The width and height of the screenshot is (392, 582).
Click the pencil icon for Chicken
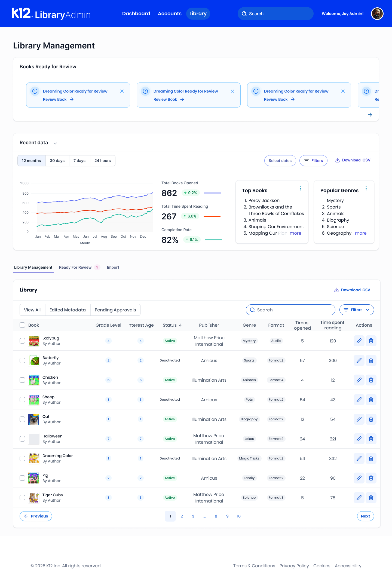[359, 380]
